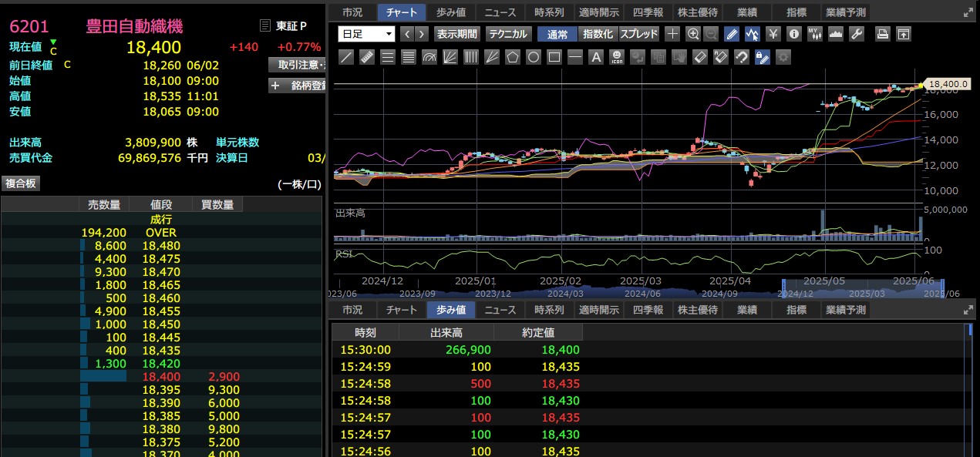
Task: Enable the crosshair cursor tool
Action: pyautogui.click(x=672, y=34)
